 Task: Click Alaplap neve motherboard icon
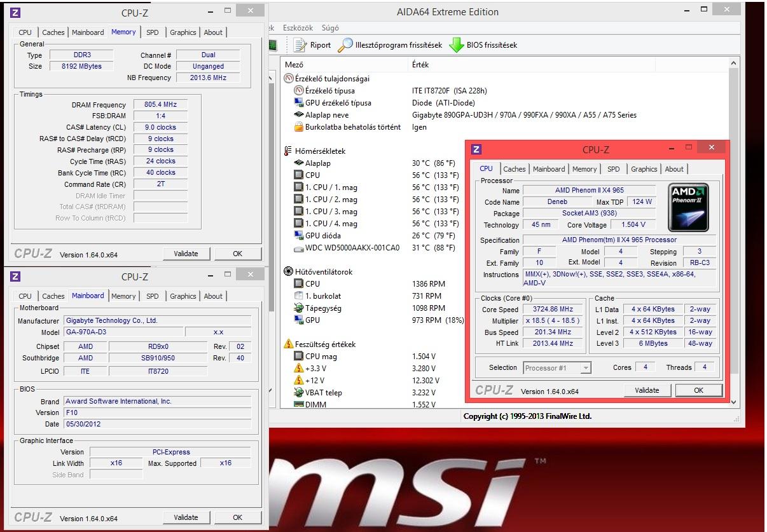click(299, 115)
